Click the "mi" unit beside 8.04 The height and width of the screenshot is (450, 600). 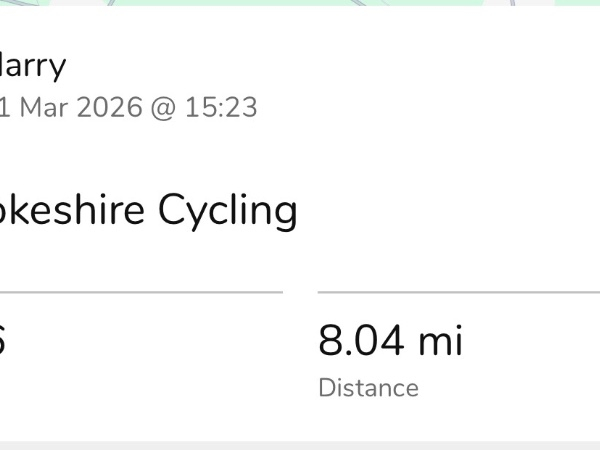pos(441,340)
